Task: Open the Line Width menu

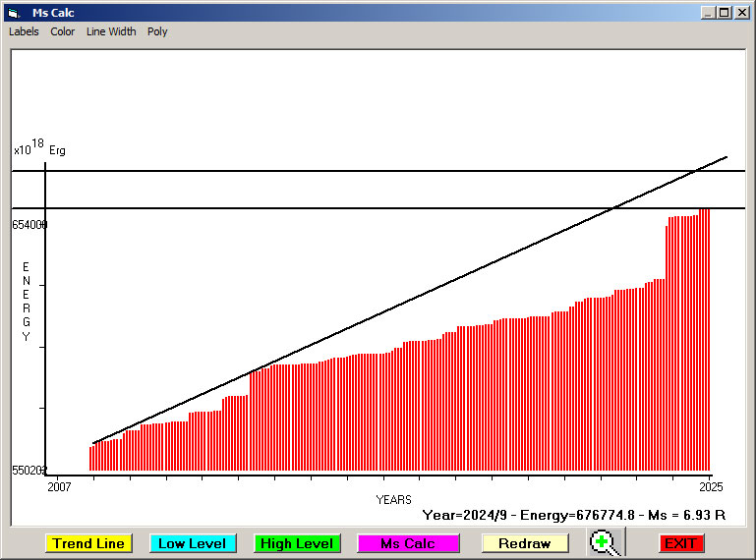Action: (x=111, y=31)
